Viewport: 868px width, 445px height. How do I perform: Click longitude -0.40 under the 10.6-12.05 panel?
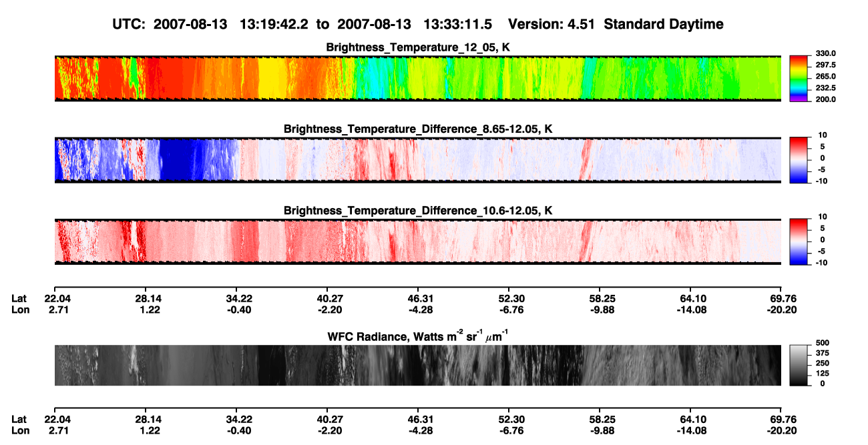pos(238,310)
